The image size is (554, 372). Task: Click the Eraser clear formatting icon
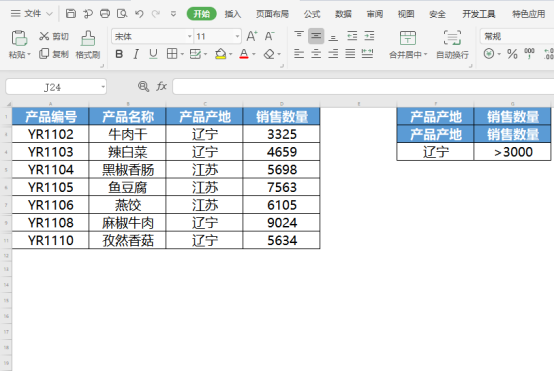[x=269, y=54]
